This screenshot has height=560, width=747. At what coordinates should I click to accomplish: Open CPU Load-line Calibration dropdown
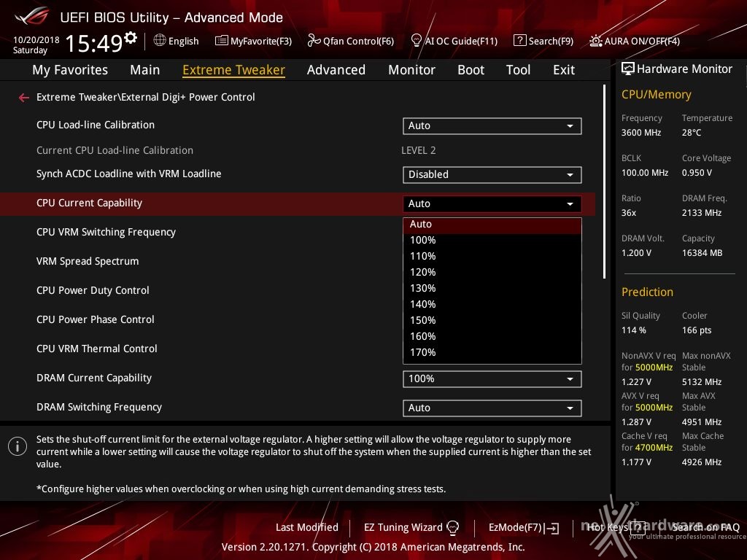[x=492, y=126]
